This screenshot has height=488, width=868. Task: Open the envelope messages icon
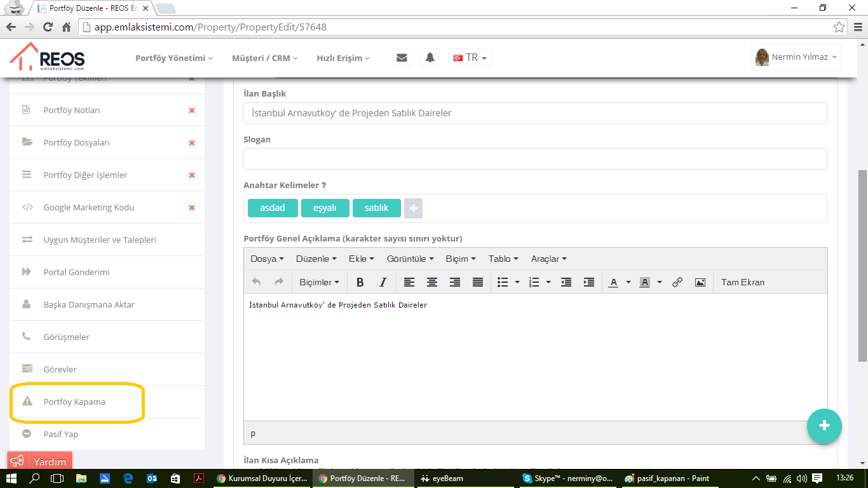(402, 57)
